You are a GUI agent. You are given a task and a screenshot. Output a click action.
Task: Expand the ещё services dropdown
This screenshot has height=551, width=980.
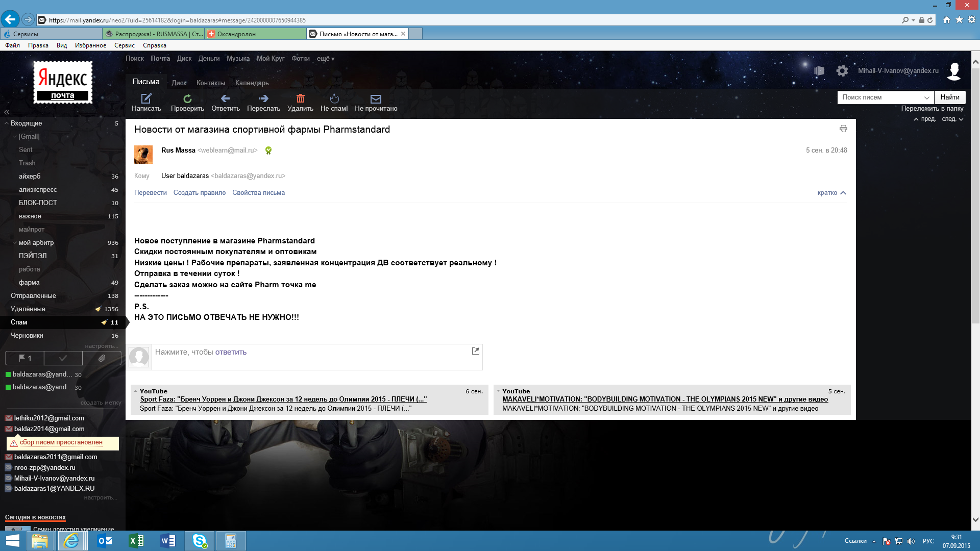point(326,59)
